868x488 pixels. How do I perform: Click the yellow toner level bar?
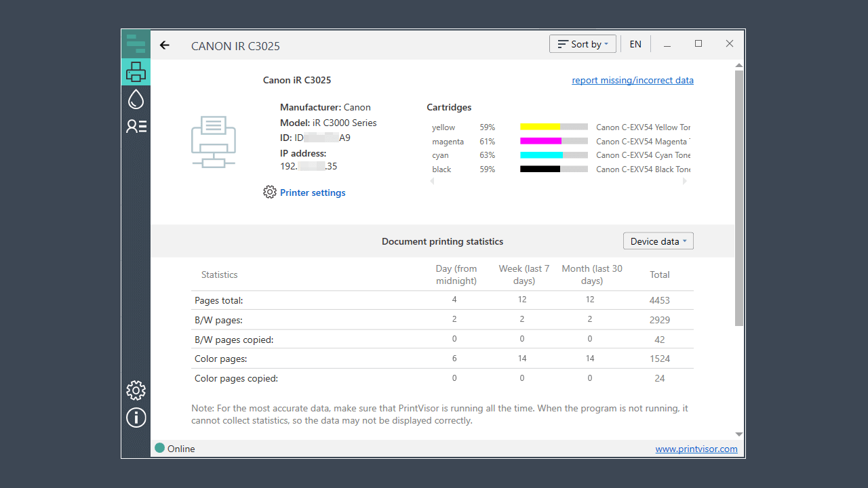pos(553,127)
